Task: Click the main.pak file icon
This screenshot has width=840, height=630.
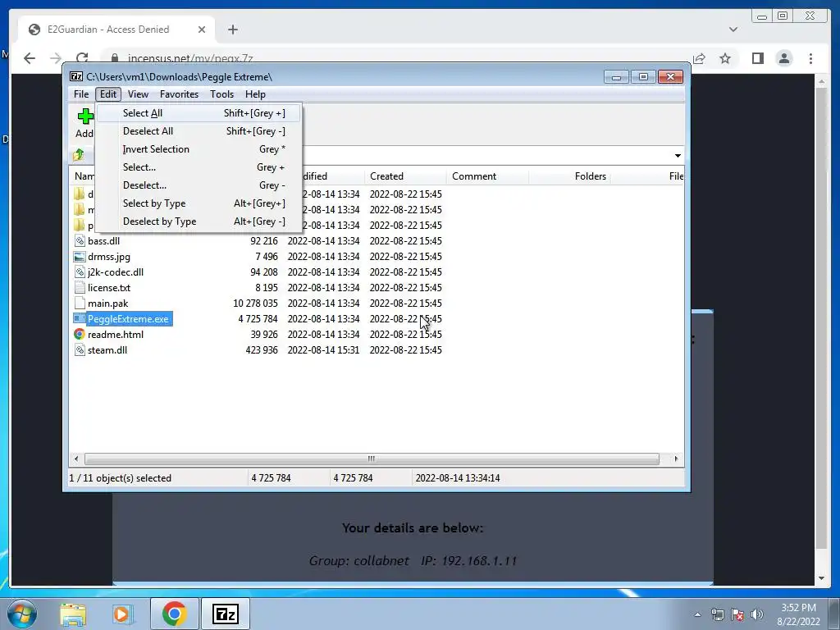Action: (x=80, y=304)
